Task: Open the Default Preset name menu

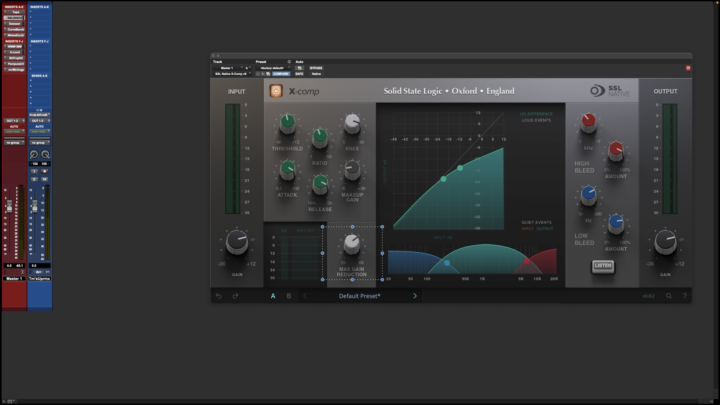Action: [359, 296]
